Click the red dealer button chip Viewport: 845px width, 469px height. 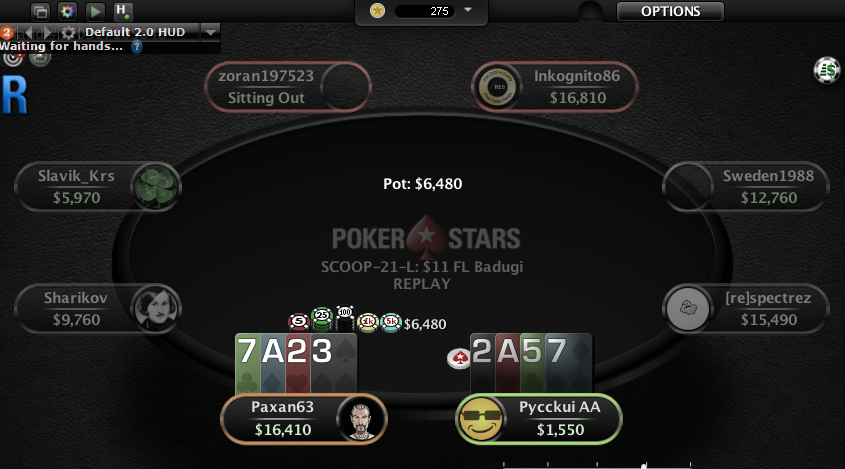459,358
